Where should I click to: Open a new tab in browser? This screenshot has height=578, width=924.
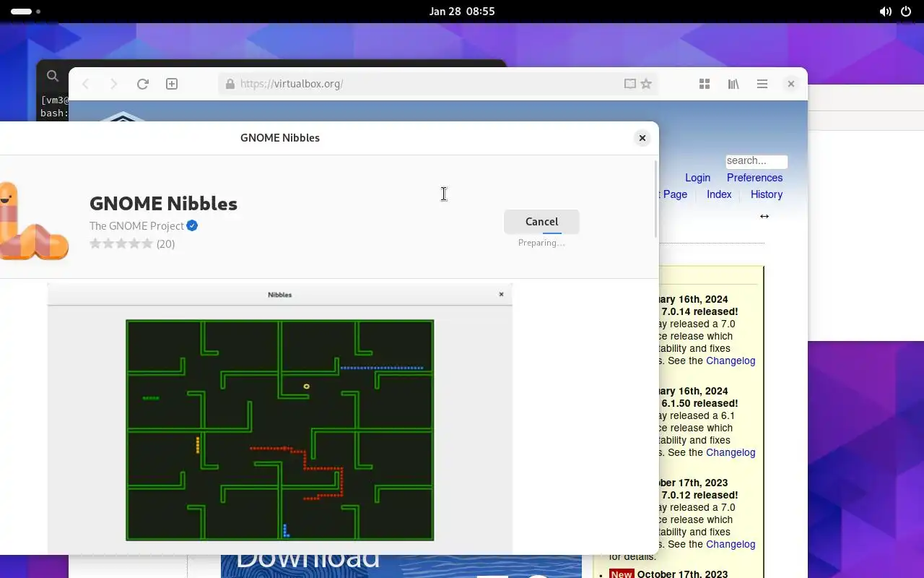click(172, 84)
